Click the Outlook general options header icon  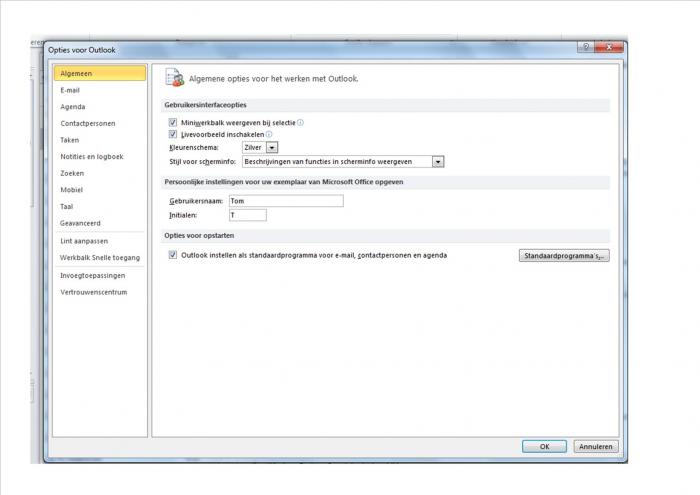tap(175, 78)
